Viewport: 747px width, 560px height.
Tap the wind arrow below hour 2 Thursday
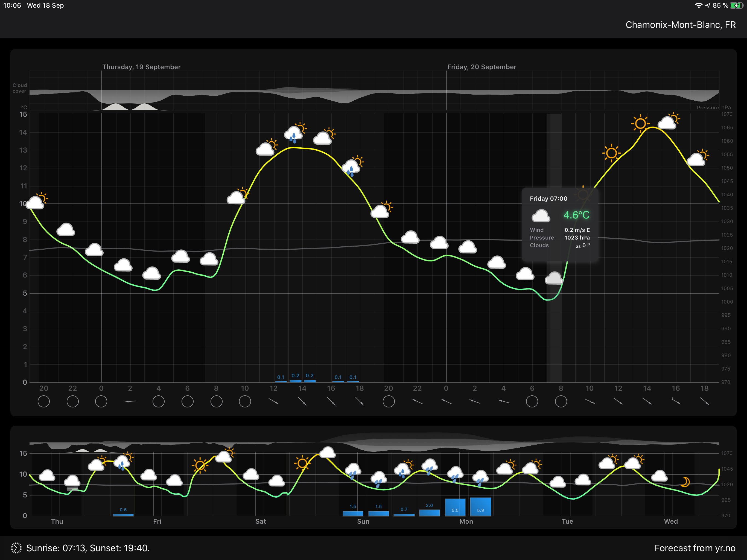[130, 402]
